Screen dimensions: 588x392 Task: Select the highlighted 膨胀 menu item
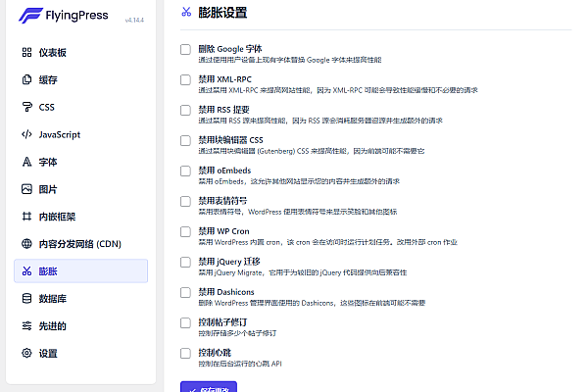tap(81, 270)
